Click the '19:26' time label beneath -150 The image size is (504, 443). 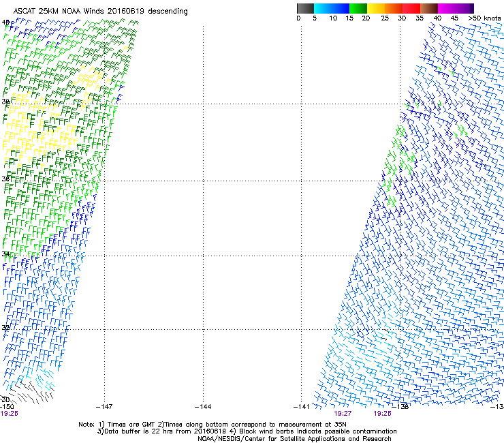point(9,414)
